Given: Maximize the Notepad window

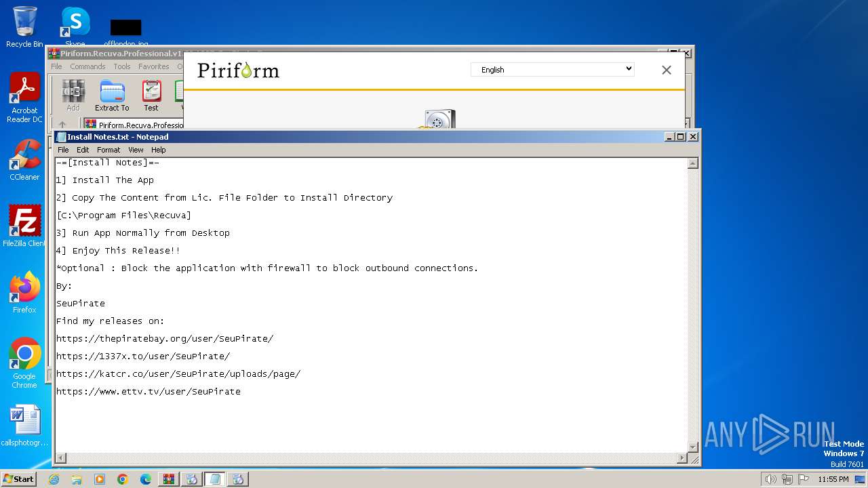Looking at the screenshot, I should click(x=681, y=136).
